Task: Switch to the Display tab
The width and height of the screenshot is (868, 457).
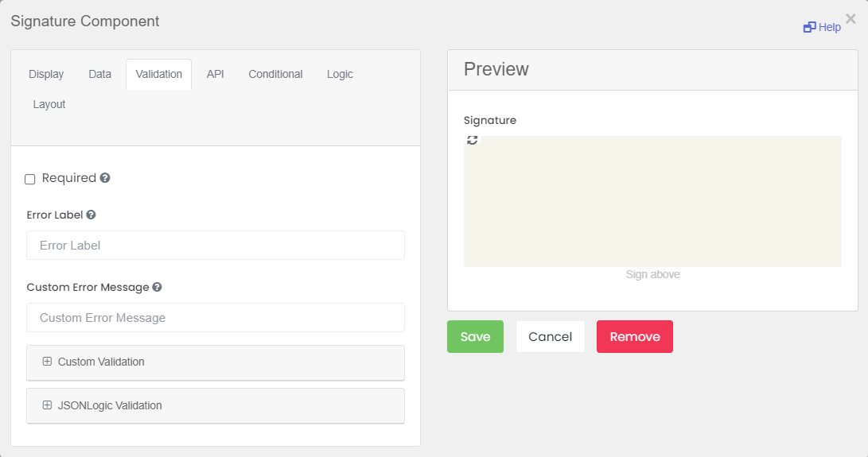Action: 46,74
